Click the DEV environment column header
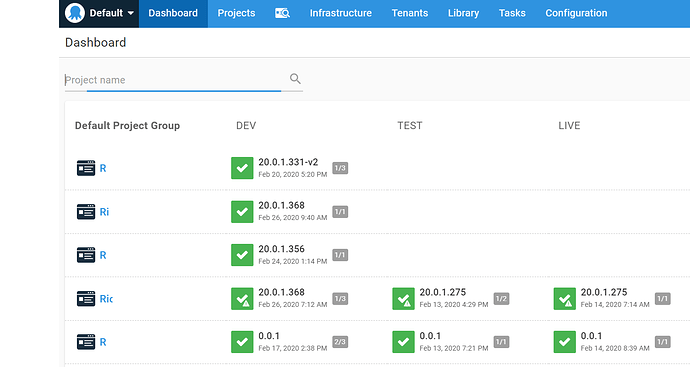 pyautogui.click(x=246, y=125)
